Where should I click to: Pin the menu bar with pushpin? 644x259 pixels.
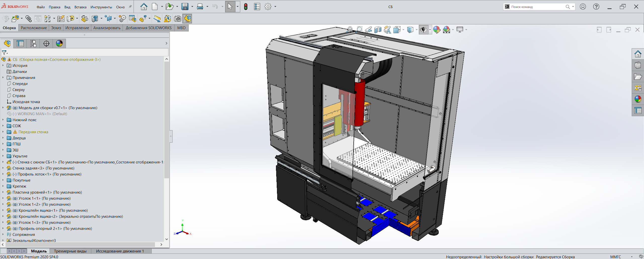coord(130,7)
